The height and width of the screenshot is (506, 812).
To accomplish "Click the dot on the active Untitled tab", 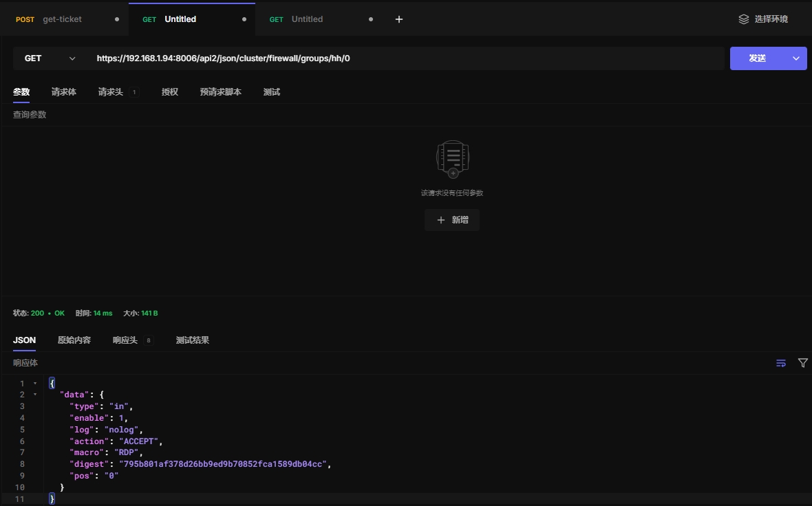I will pyautogui.click(x=244, y=19).
